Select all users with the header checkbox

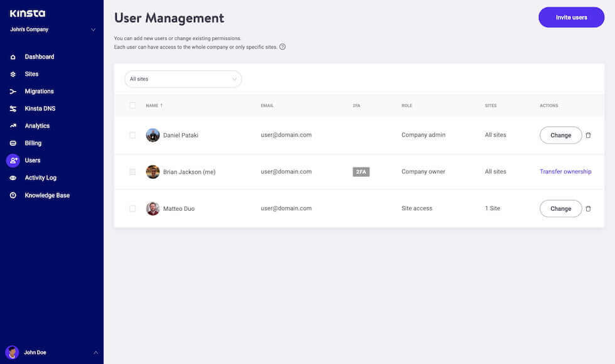(x=132, y=105)
